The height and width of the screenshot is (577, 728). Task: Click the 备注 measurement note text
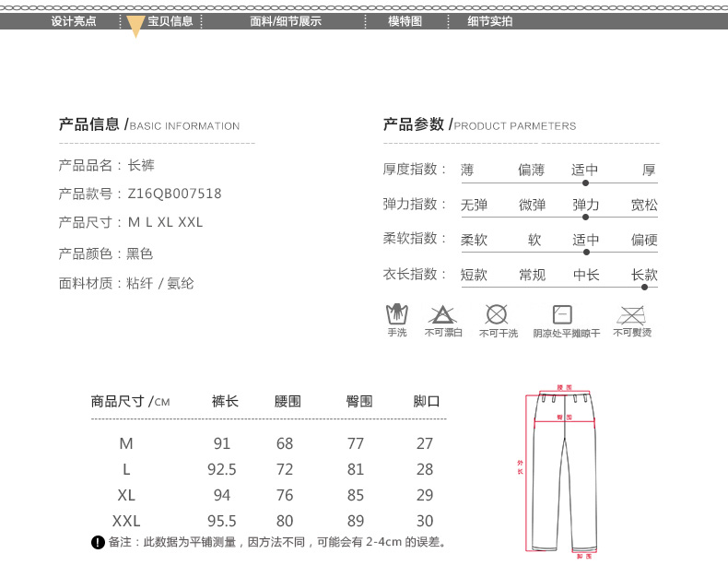coord(277,542)
